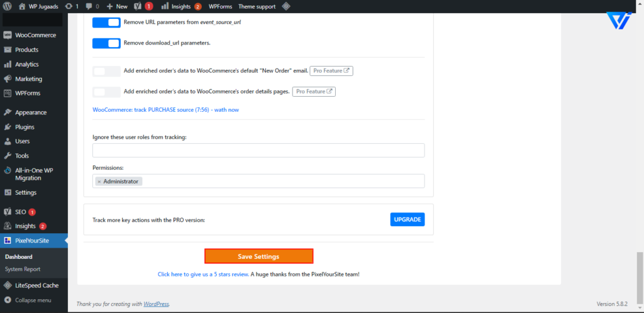This screenshot has height=313, width=644.
Task: Click the red 1 badge beside SEO
Action: 32,212
